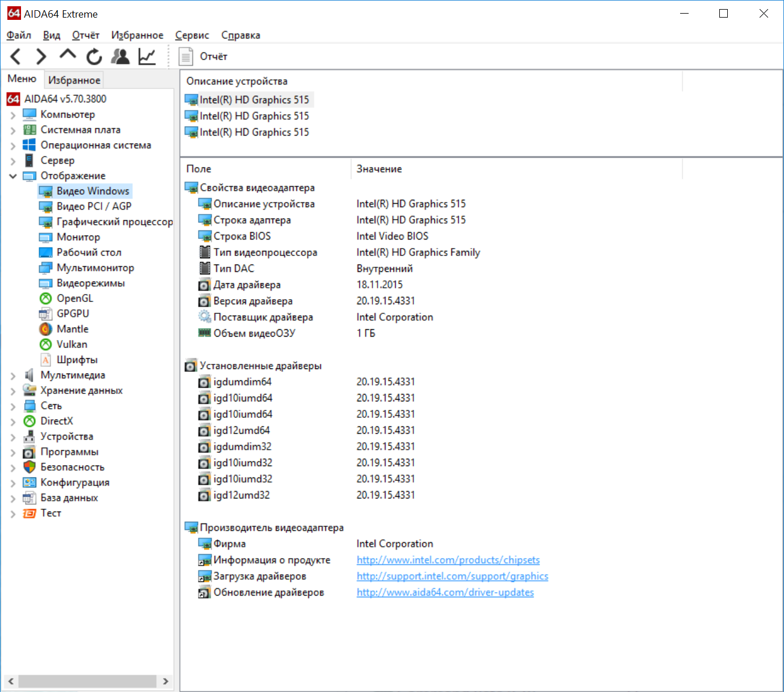Expand the Сеть tree node
The image size is (784, 692).
point(13,406)
